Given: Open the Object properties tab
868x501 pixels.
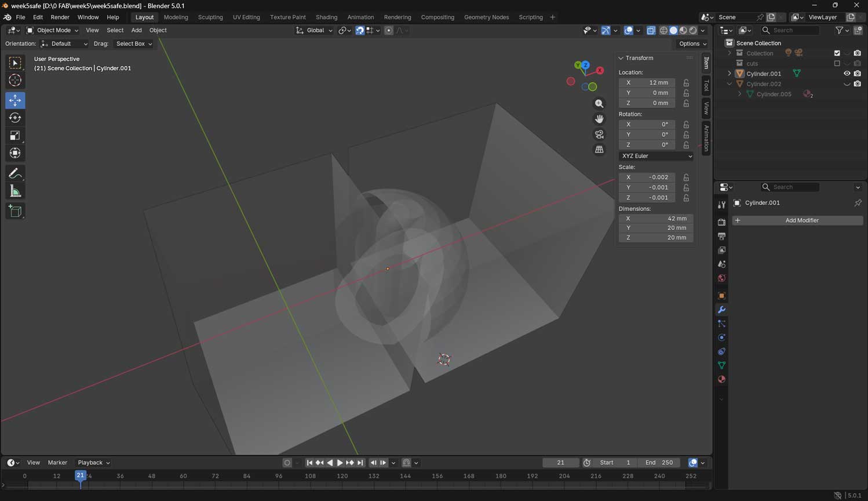Looking at the screenshot, I should [721, 296].
